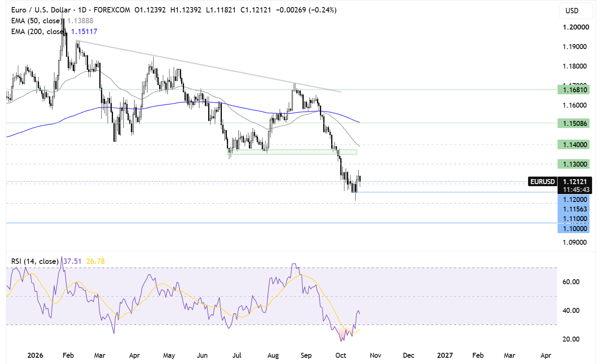Open the USD currency selector
This screenshot has height=364, width=602.
576,11
